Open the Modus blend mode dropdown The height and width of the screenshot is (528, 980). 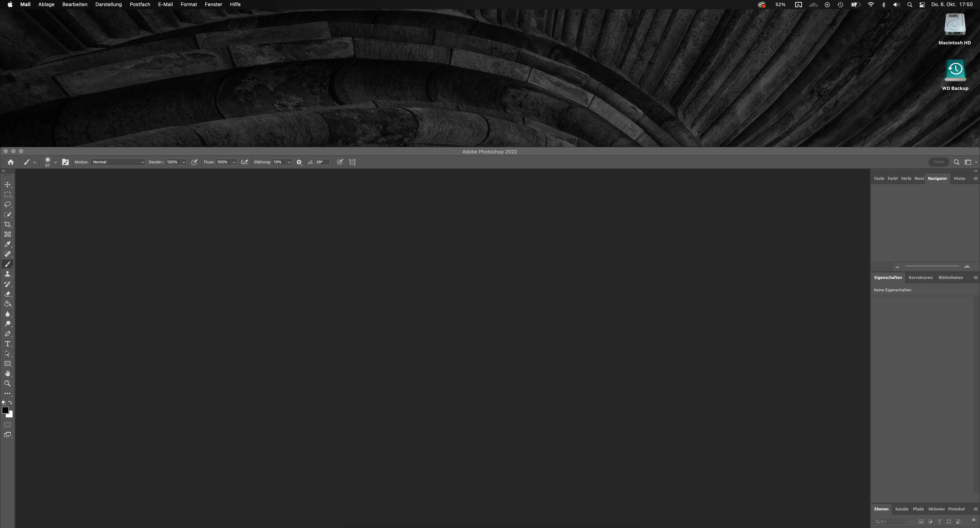(x=118, y=162)
